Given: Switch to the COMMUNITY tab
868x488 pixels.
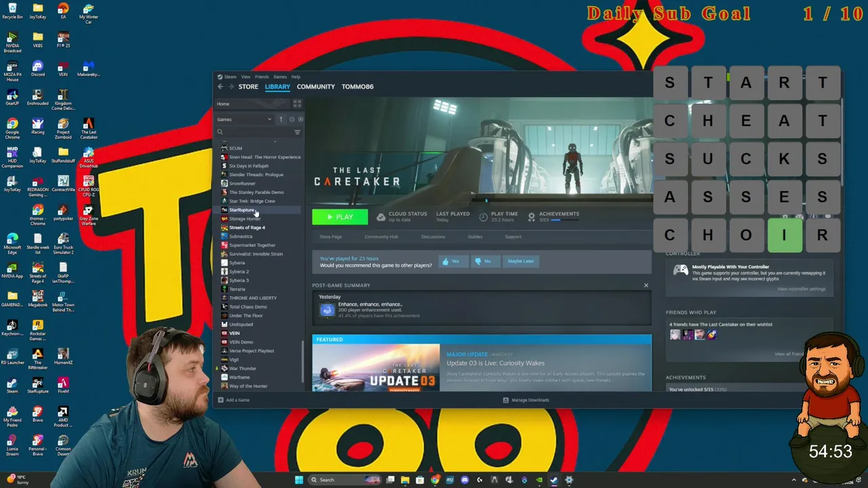Looking at the screenshot, I should [316, 87].
